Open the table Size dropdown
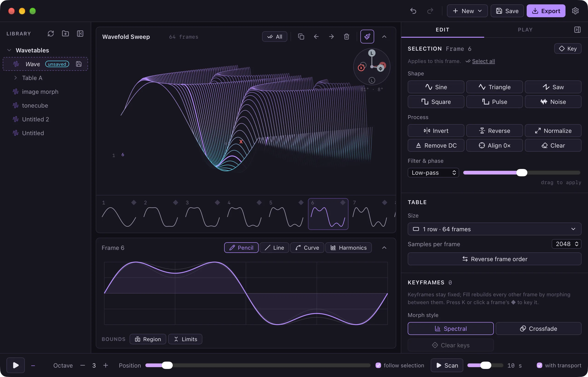588x377 pixels. 494,229
